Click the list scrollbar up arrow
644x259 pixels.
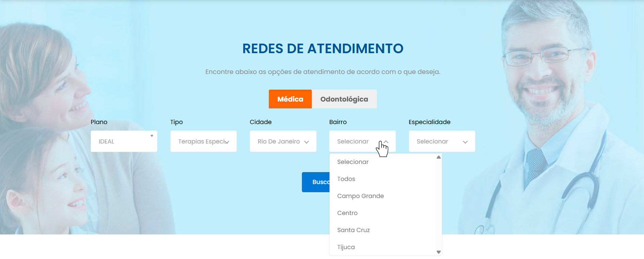pyautogui.click(x=439, y=157)
